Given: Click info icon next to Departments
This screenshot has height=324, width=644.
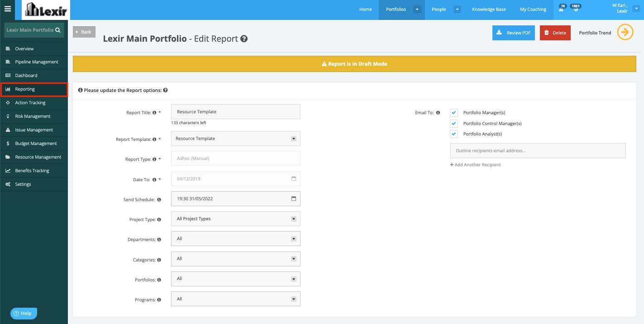Looking at the screenshot, I should click(159, 240).
